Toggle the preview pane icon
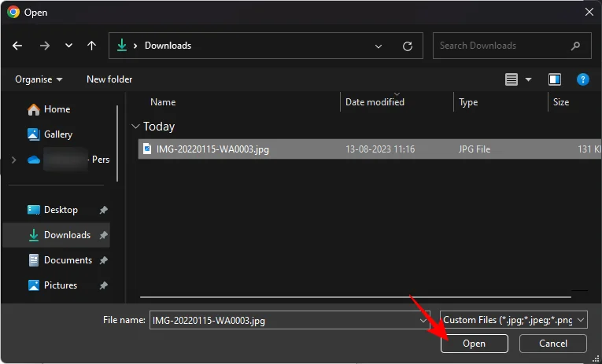The width and height of the screenshot is (602, 364). [555, 79]
